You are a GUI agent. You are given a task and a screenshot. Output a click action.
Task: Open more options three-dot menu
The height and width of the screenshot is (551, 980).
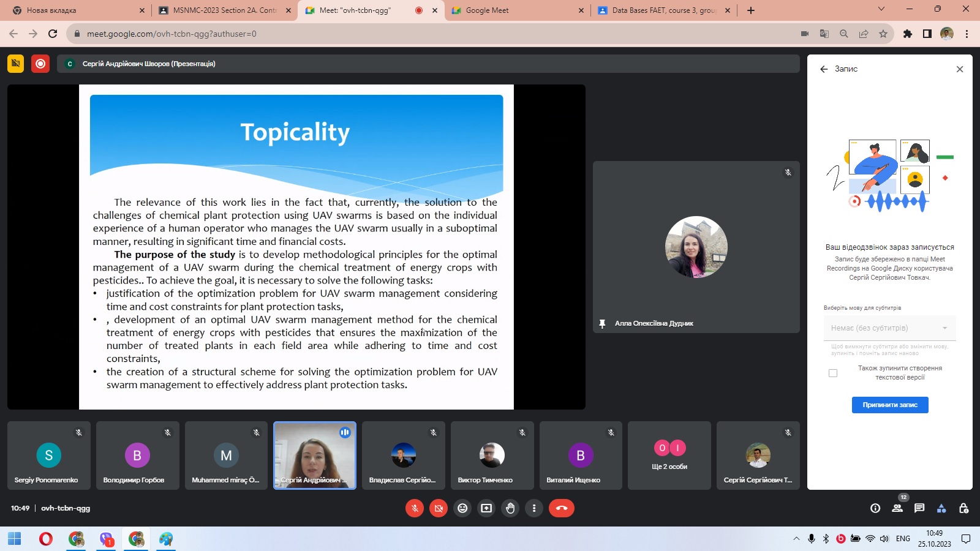click(534, 508)
